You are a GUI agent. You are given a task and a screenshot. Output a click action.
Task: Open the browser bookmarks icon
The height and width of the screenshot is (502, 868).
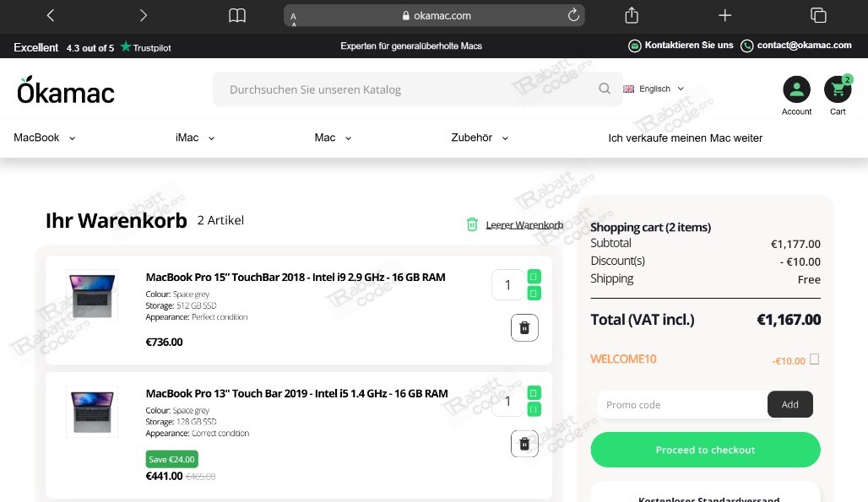tap(237, 15)
